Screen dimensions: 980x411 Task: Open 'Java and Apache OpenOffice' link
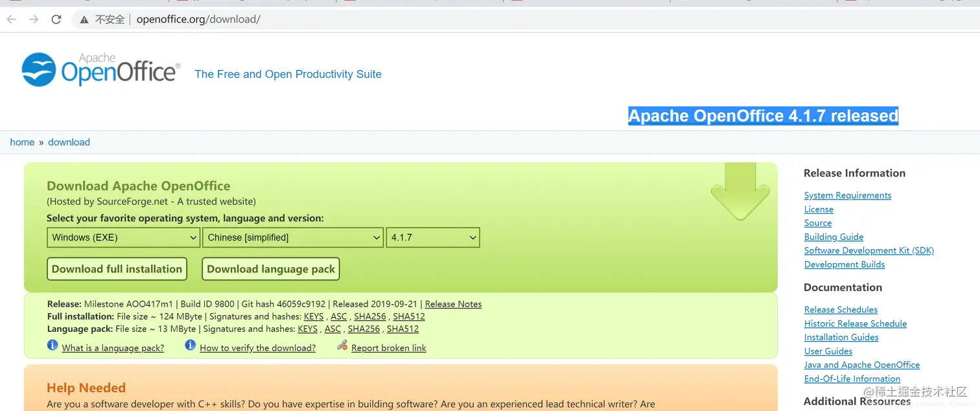(x=862, y=365)
